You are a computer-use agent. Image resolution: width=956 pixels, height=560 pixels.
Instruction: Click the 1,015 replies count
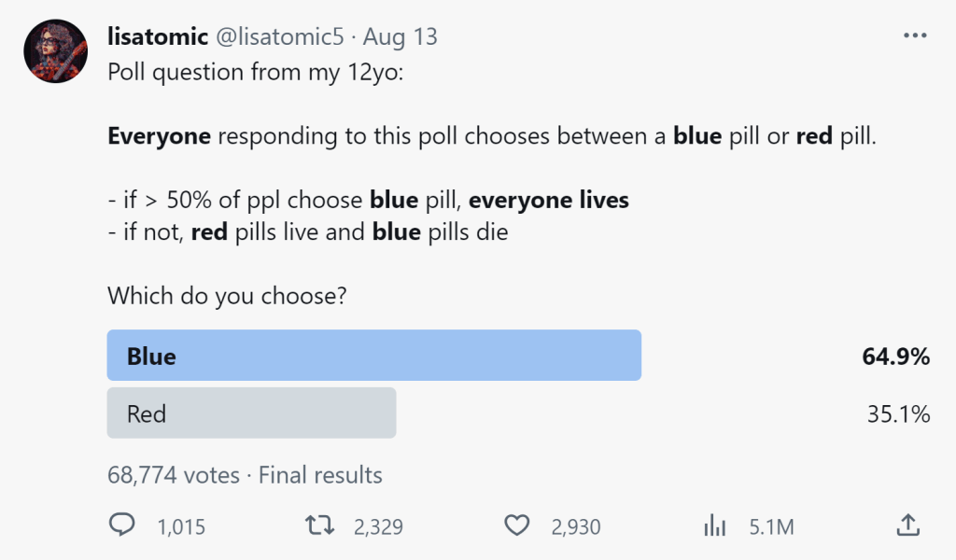point(181,526)
